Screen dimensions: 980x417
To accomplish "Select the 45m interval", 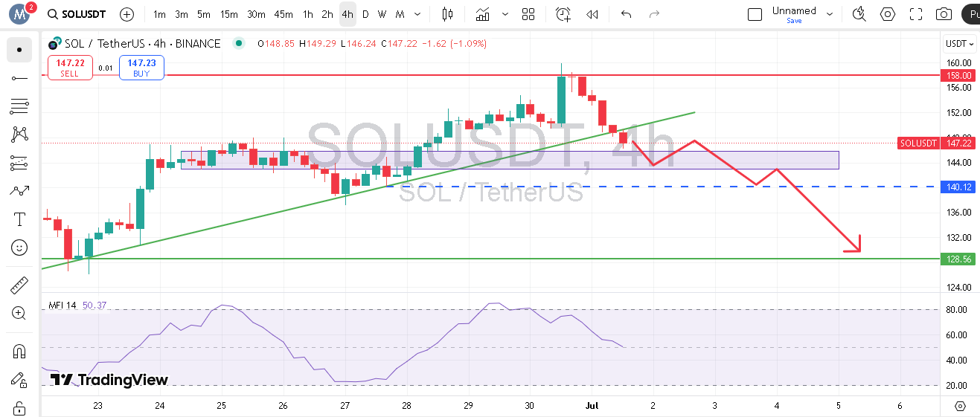I will [284, 14].
